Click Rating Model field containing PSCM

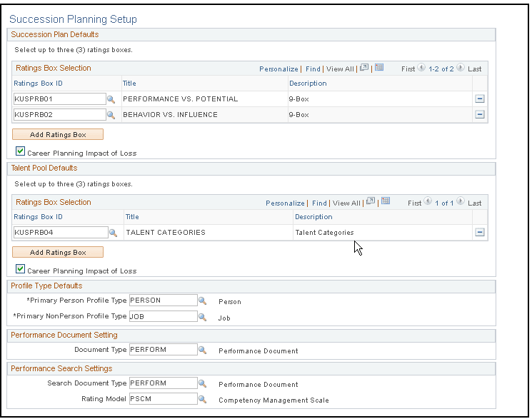coord(164,398)
